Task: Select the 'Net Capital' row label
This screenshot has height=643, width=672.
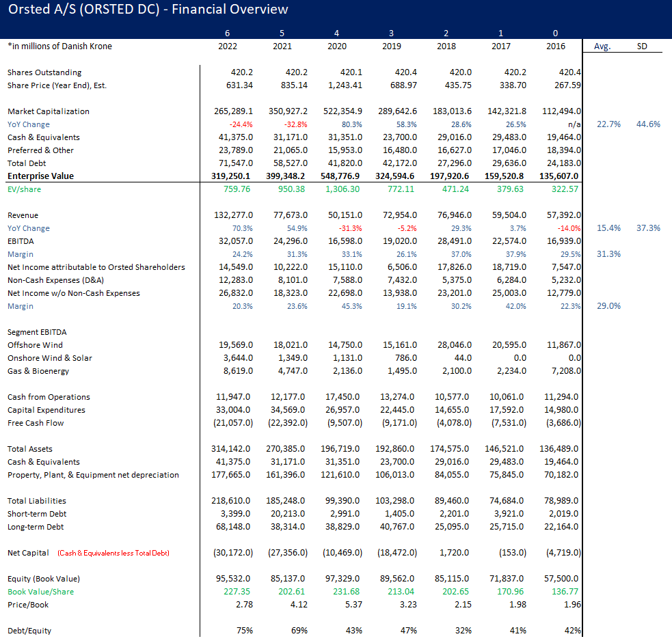Action: (28, 553)
